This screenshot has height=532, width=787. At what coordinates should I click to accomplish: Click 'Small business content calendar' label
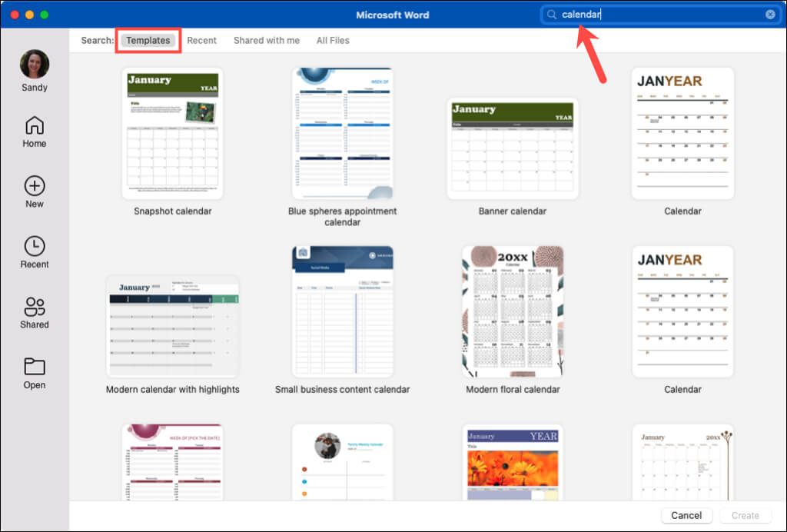[x=342, y=390]
